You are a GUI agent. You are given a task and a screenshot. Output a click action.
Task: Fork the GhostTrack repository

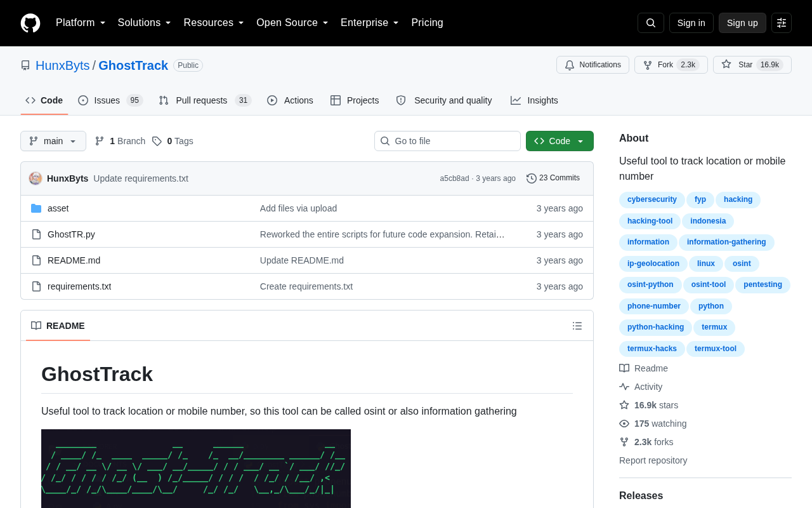click(671, 65)
